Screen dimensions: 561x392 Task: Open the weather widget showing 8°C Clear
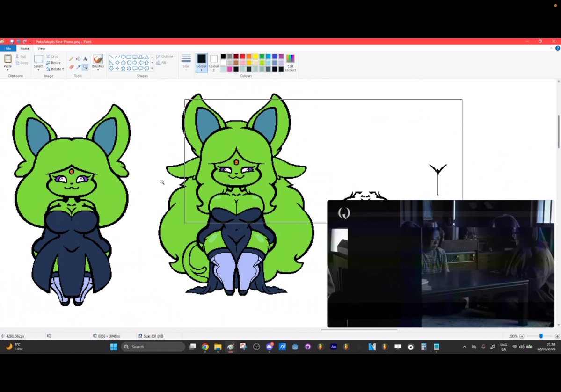15,347
